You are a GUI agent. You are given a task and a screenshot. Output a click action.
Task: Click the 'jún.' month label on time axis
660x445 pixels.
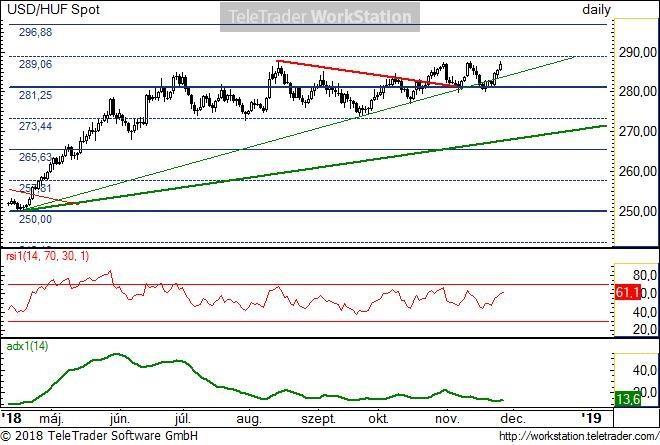120,419
